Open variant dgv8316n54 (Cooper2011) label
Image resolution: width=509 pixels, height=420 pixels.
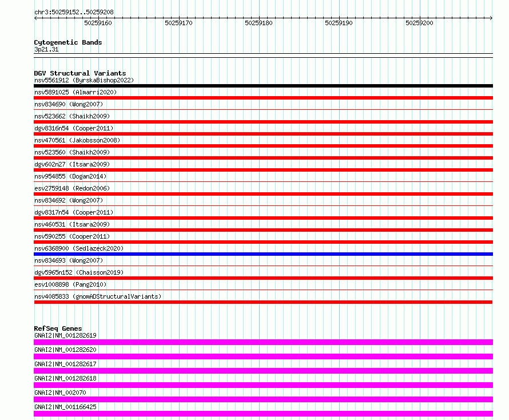click(x=74, y=128)
